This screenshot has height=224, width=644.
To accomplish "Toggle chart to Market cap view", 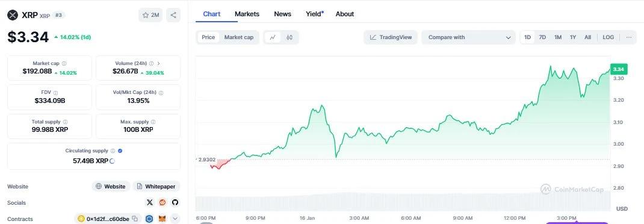I will [x=238, y=37].
